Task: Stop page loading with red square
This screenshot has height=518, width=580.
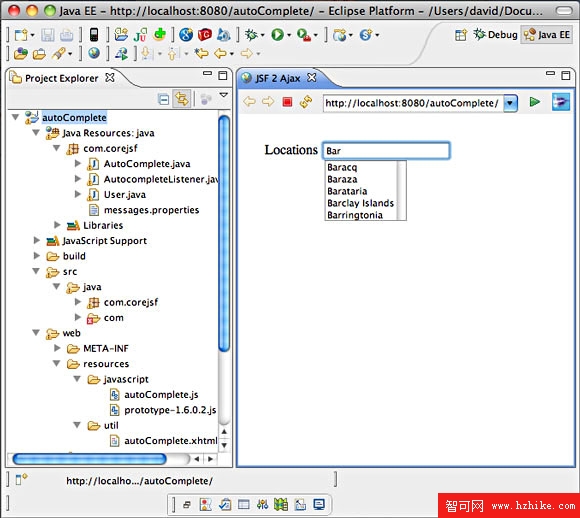Action: (x=287, y=101)
